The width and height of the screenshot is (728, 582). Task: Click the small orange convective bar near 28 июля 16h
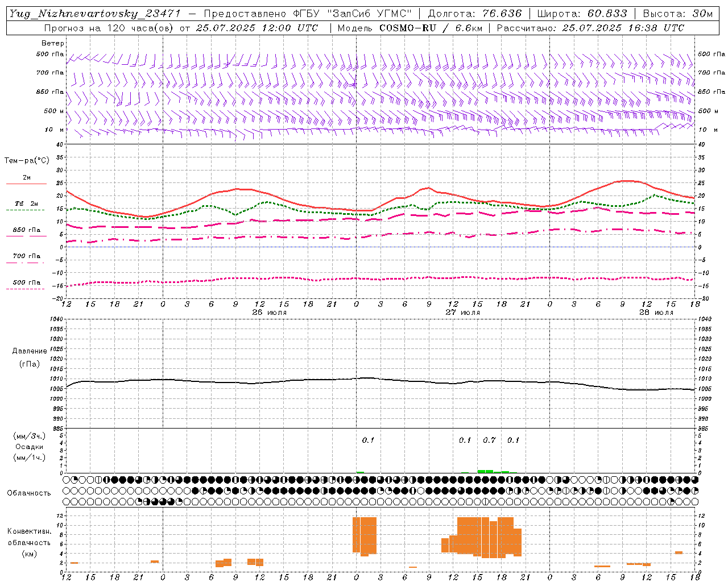pos(679,552)
